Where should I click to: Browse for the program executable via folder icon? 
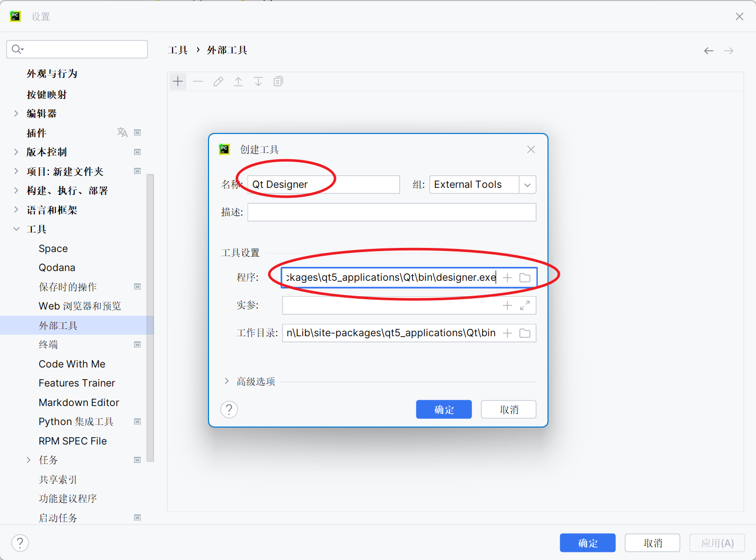524,277
